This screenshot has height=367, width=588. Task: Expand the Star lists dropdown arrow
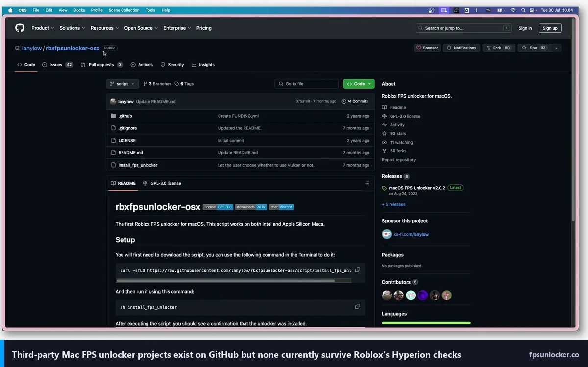(x=556, y=48)
